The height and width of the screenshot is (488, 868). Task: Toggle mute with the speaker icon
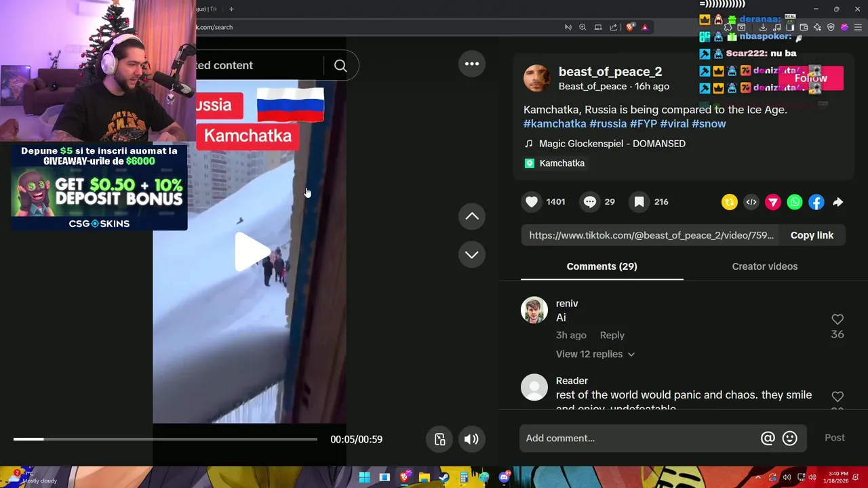471,439
